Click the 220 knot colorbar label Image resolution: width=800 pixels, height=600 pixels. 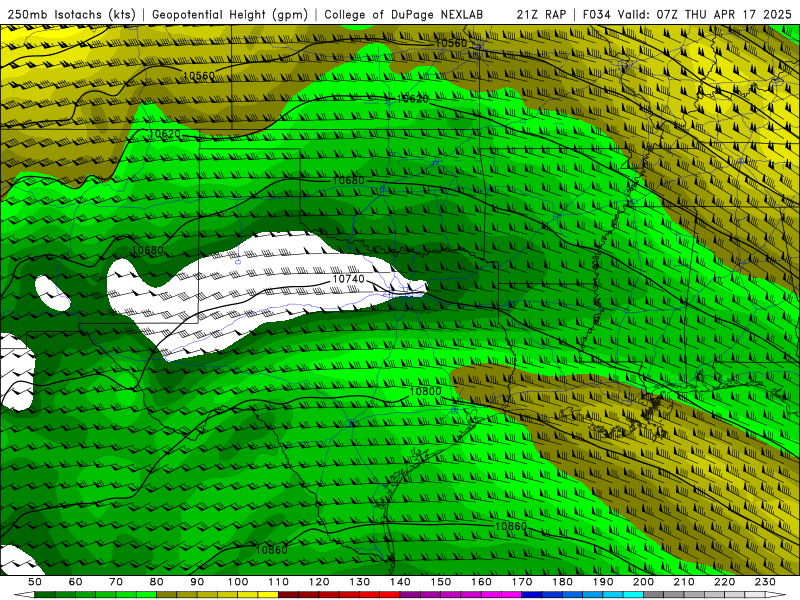(x=724, y=582)
